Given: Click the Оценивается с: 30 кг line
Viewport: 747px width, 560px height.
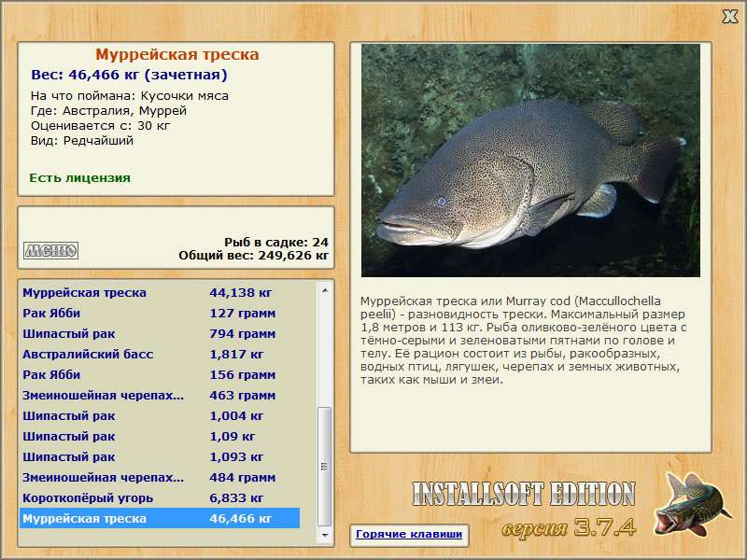Looking at the screenshot, I should 100,126.
